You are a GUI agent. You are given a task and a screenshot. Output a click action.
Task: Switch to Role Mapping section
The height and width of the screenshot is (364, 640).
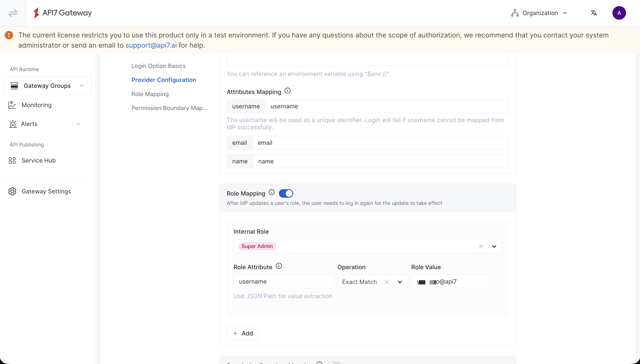click(150, 94)
